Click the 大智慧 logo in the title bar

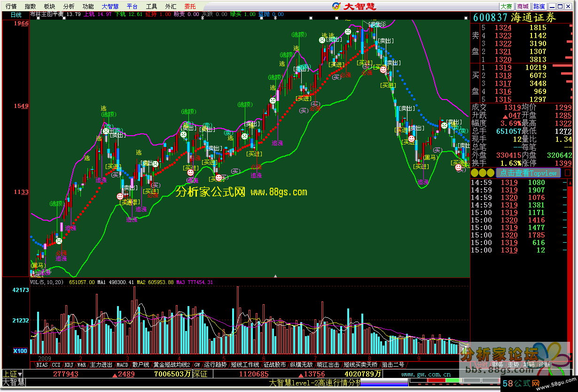click(353, 6)
